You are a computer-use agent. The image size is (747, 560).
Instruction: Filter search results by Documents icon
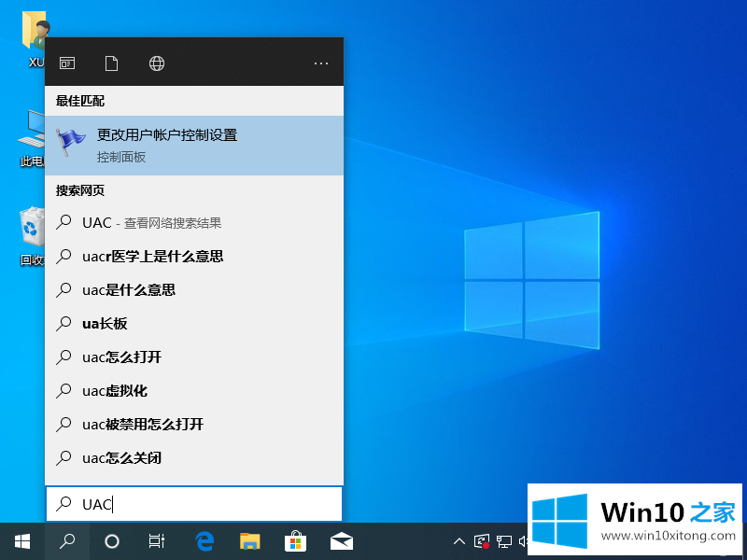[111, 63]
